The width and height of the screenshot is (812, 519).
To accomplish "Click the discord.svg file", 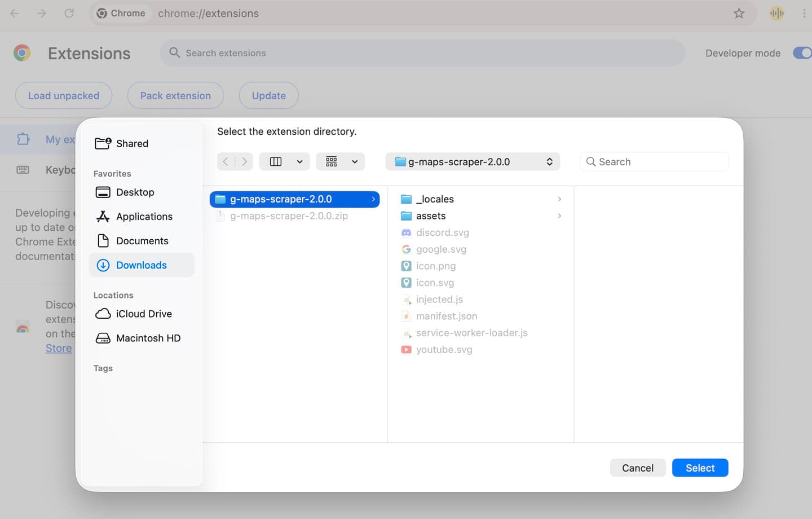I will tap(442, 232).
